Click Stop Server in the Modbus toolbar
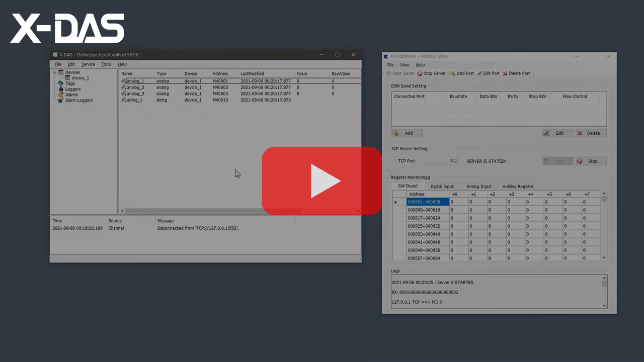Screen dimensions: 644x362 coord(431,73)
